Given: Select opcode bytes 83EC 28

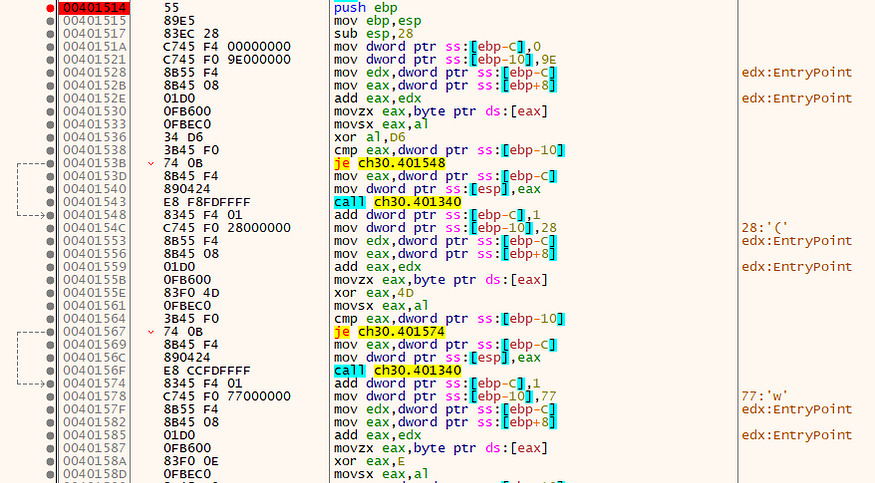Looking at the screenshot, I should 191,34.
